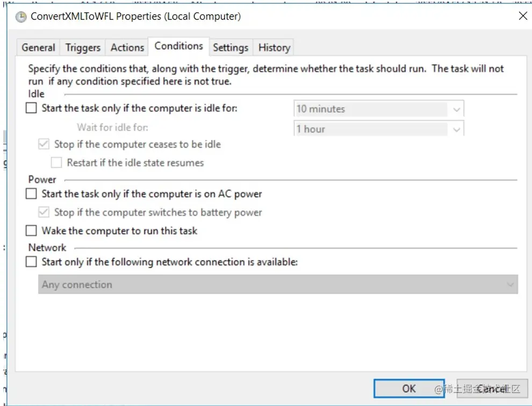Viewport: 532px width, 406px height.
Task: Switch to the General tab
Action: [38, 47]
